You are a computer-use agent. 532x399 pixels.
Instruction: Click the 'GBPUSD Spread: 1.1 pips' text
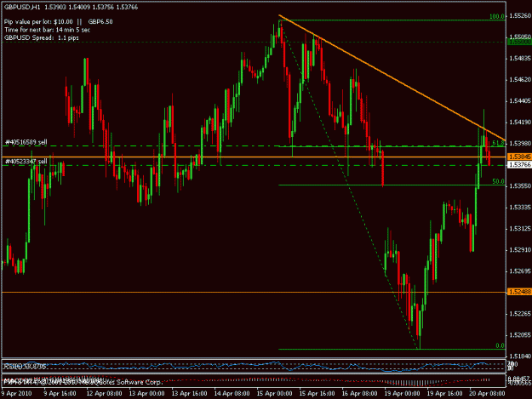tap(42, 37)
